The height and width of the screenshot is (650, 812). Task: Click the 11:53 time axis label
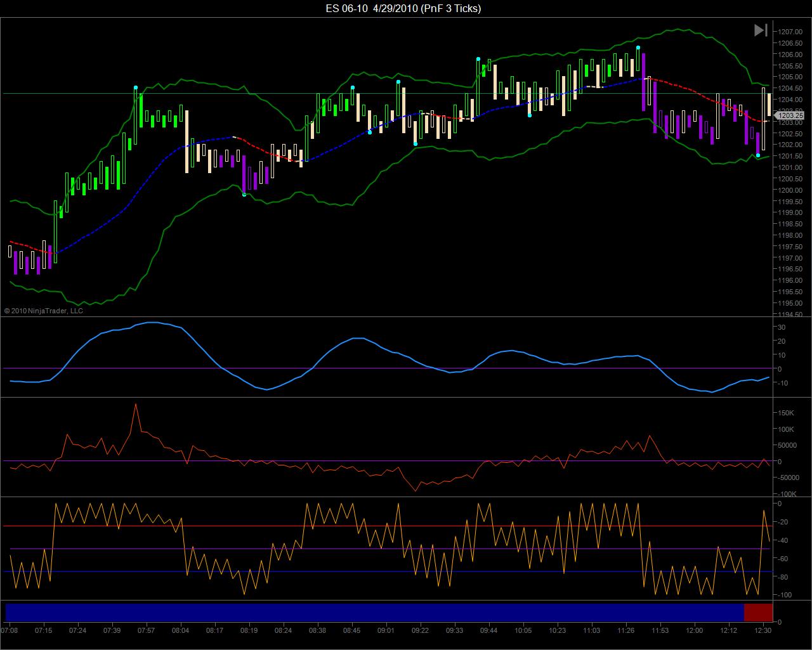pyautogui.click(x=660, y=630)
